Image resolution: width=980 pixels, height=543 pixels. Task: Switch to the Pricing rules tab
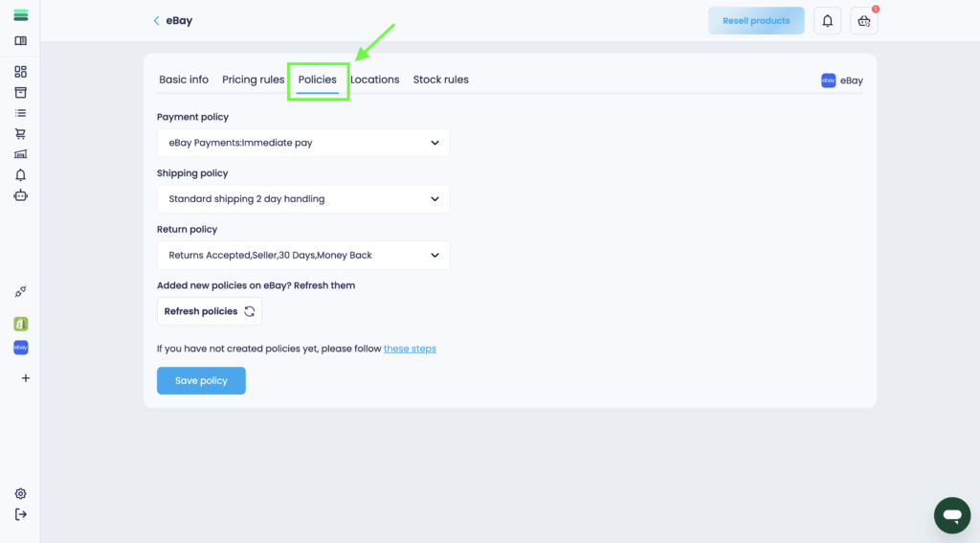[x=253, y=79]
